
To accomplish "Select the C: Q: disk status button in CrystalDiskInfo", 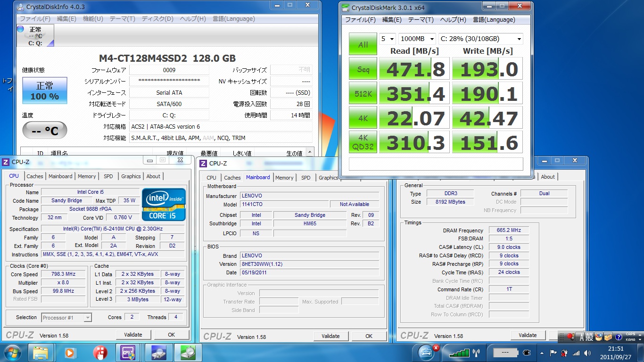I will pos(35,36).
